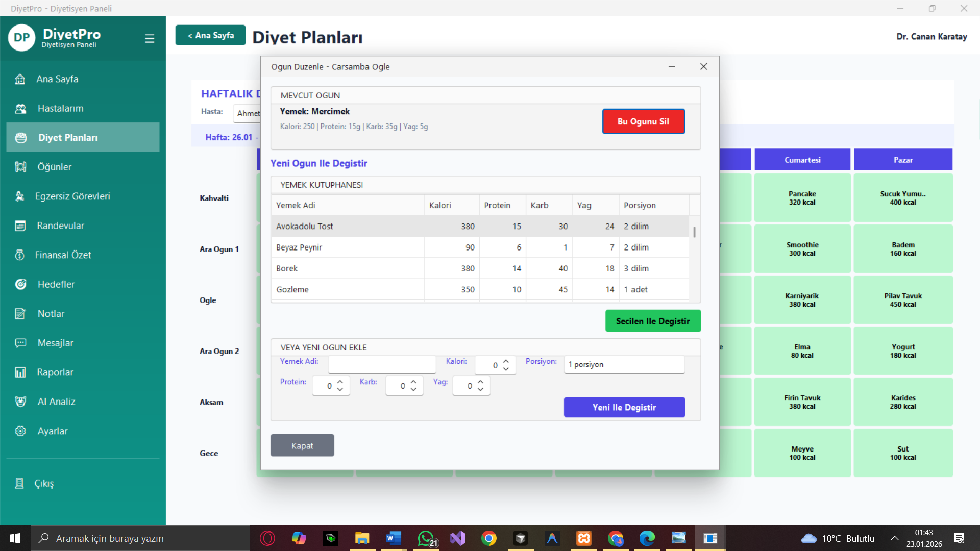Increase the Kalori spinner value

506,362
